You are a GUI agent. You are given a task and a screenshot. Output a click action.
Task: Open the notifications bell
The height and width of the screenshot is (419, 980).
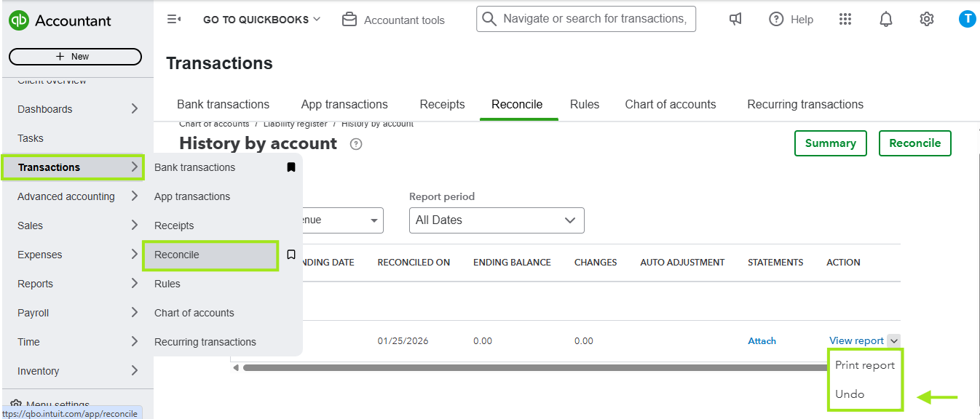[885, 20]
